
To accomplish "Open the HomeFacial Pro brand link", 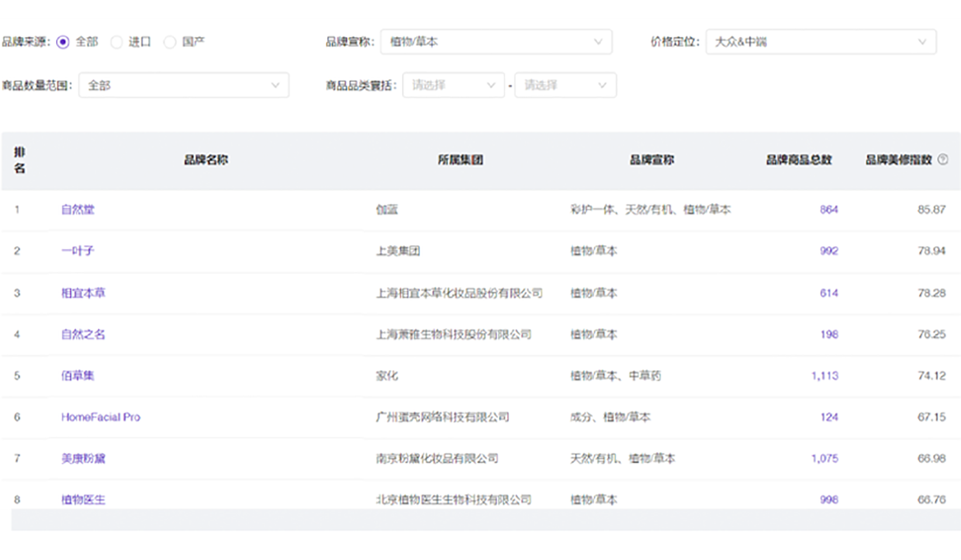I will pos(101,417).
